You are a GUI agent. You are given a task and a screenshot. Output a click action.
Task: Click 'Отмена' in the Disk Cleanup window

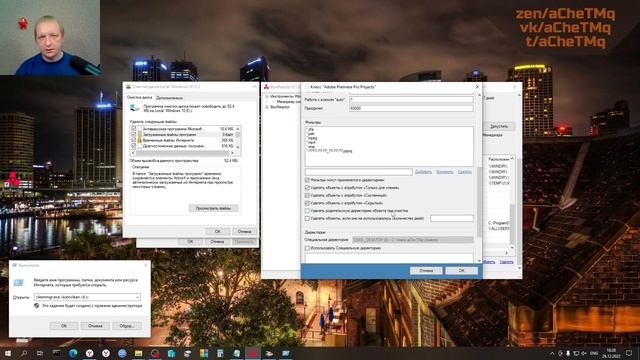[x=244, y=231]
